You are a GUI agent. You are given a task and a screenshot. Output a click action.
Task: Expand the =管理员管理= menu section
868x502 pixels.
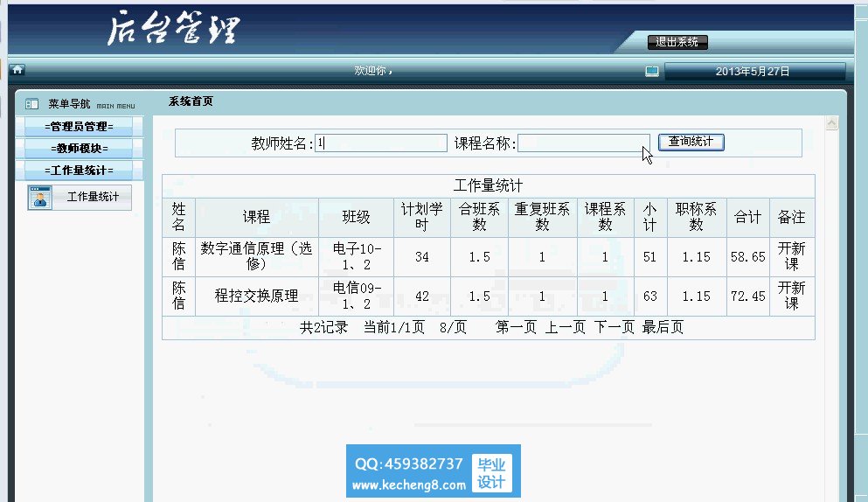pos(79,126)
